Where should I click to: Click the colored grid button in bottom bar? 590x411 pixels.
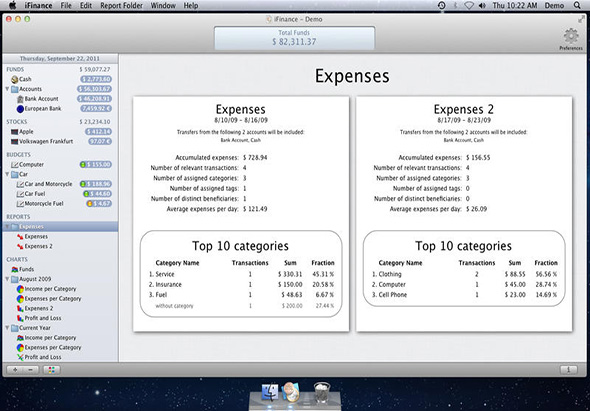pyautogui.click(x=52, y=370)
